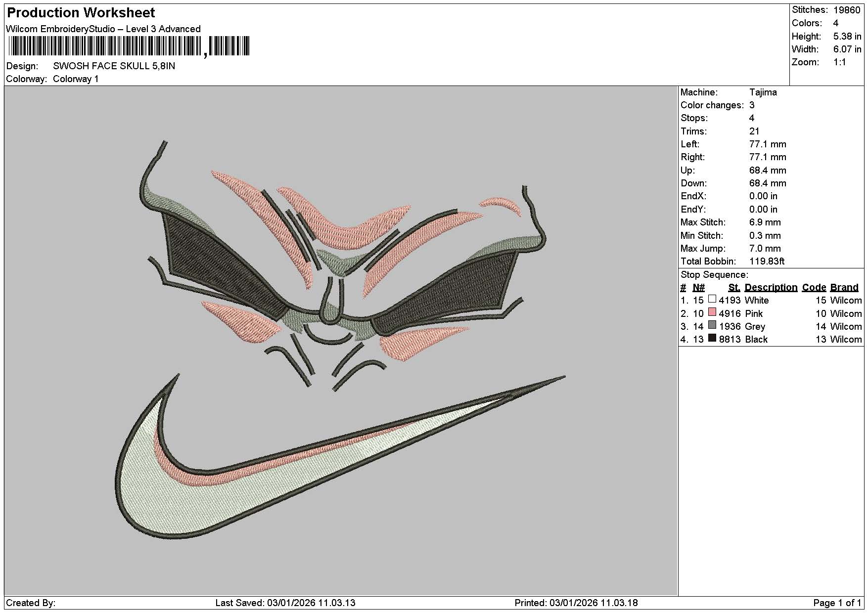
Task: Click the Right value "77.1 mm"
Action: coord(768,157)
